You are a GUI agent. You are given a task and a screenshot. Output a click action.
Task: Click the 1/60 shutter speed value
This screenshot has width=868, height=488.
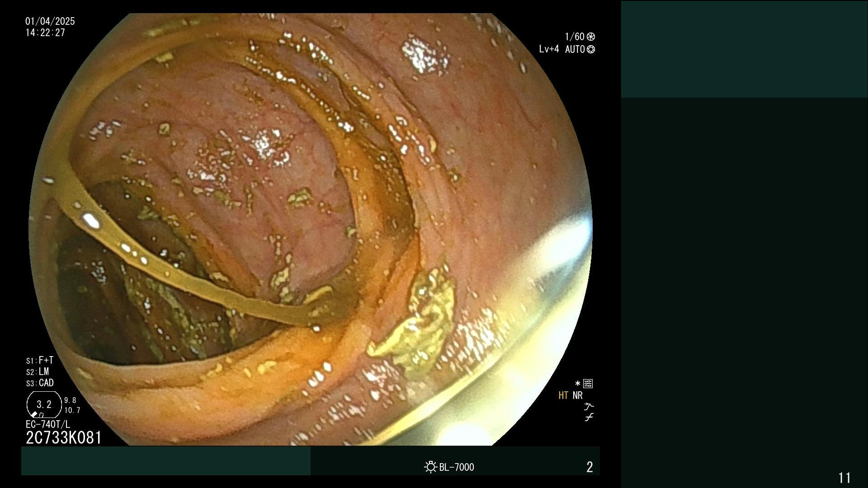(x=575, y=37)
